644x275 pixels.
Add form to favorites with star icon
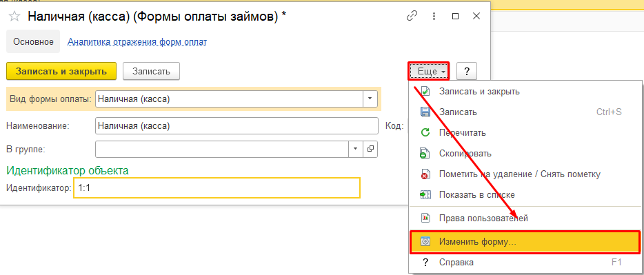(x=14, y=17)
